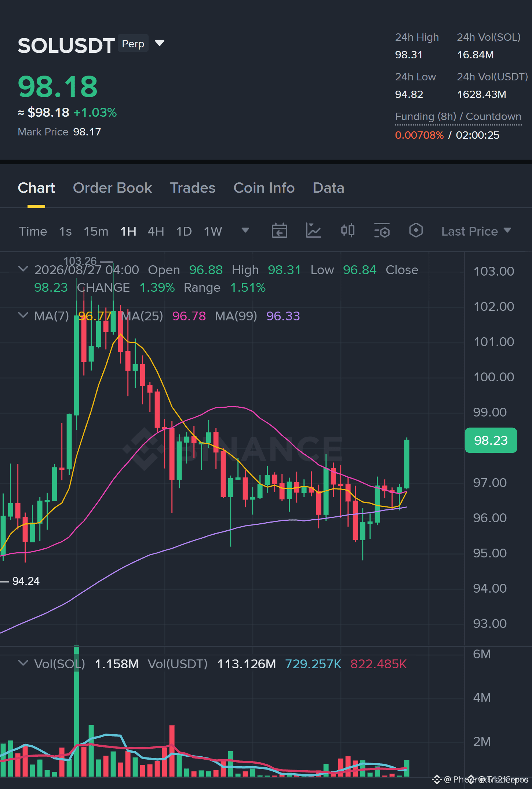The image size is (532, 789).
Task: Tap the Vol(USDT) value 113.126M
Action: [x=247, y=664]
